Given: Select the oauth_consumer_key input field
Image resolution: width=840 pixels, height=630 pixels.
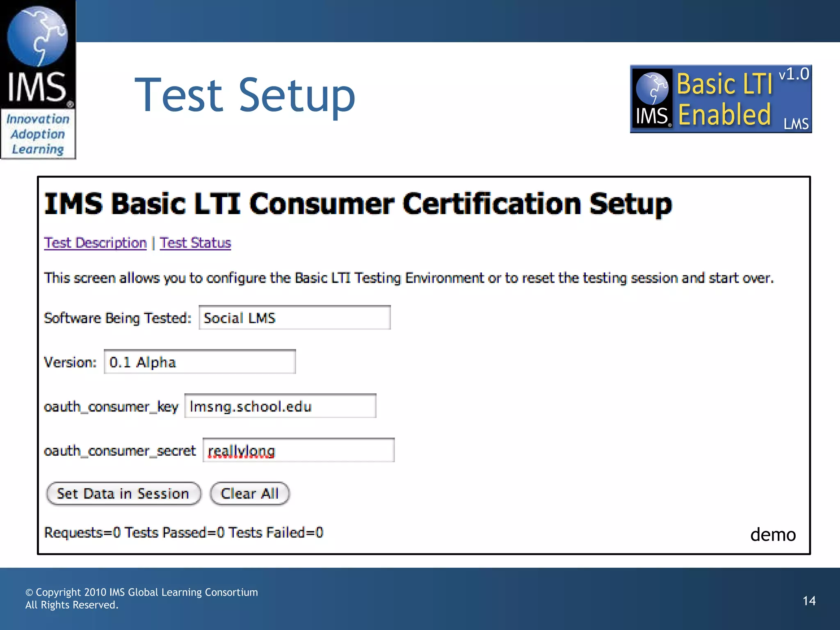Looking at the screenshot, I should coord(280,406).
